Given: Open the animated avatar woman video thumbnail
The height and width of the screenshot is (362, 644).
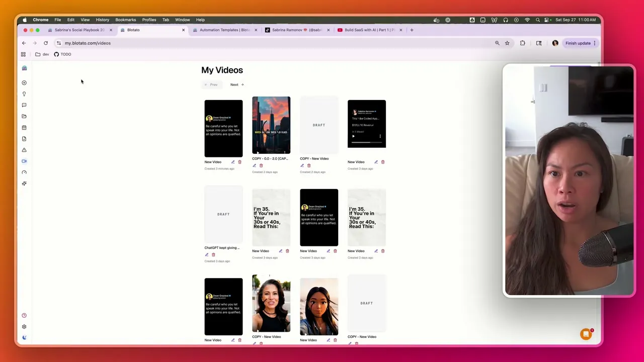Looking at the screenshot, I should tap(319, 307).
